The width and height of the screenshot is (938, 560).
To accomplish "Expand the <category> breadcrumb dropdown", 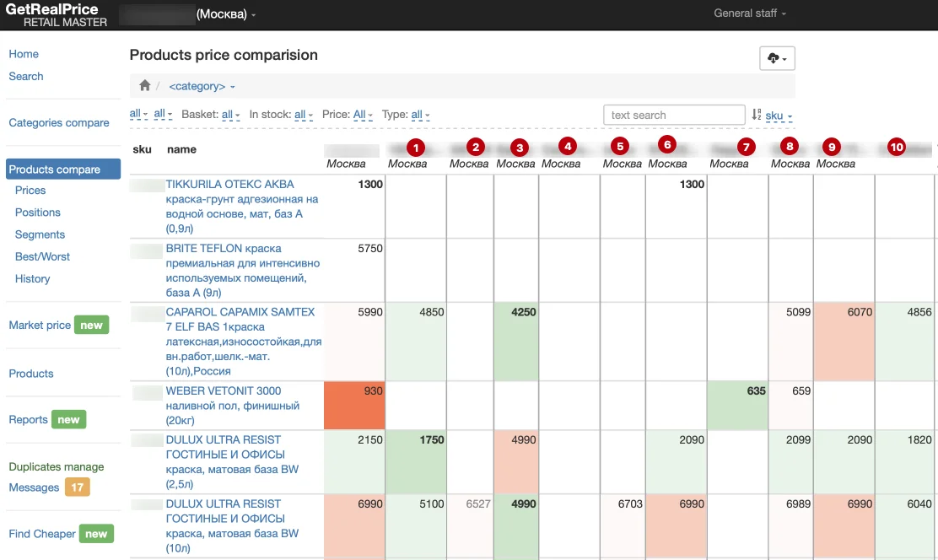I will 202,86.
